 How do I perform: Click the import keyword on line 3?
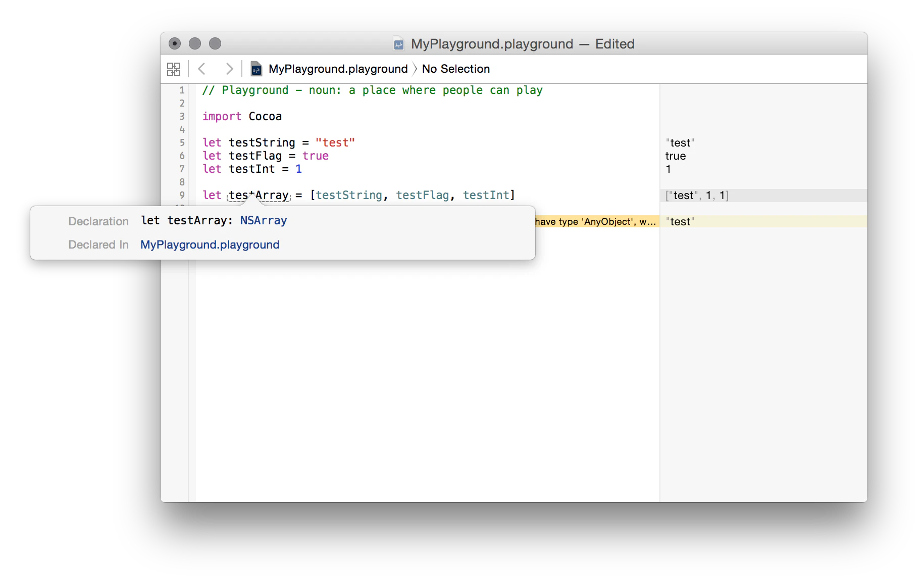(222, 117)
